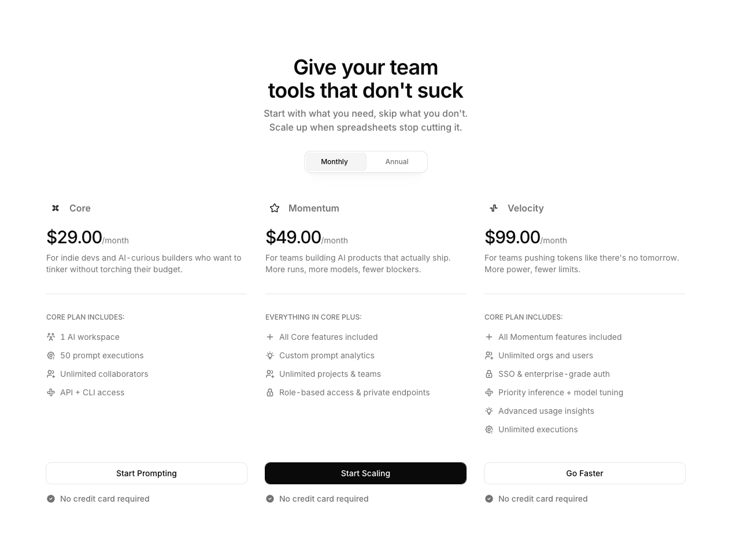740x560 pixels.
Task: Click users icon beside Unlimited collaborators
Action: click(x=51, y=374)
